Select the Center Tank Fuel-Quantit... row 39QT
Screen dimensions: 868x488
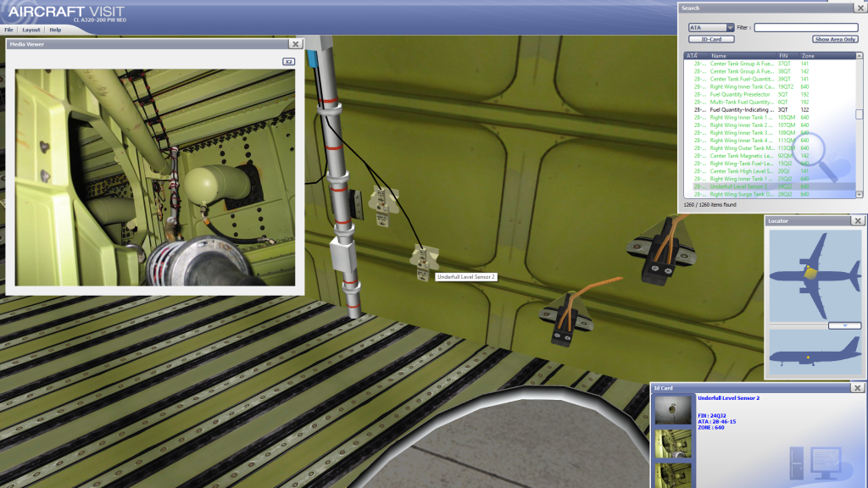(770, 79)
